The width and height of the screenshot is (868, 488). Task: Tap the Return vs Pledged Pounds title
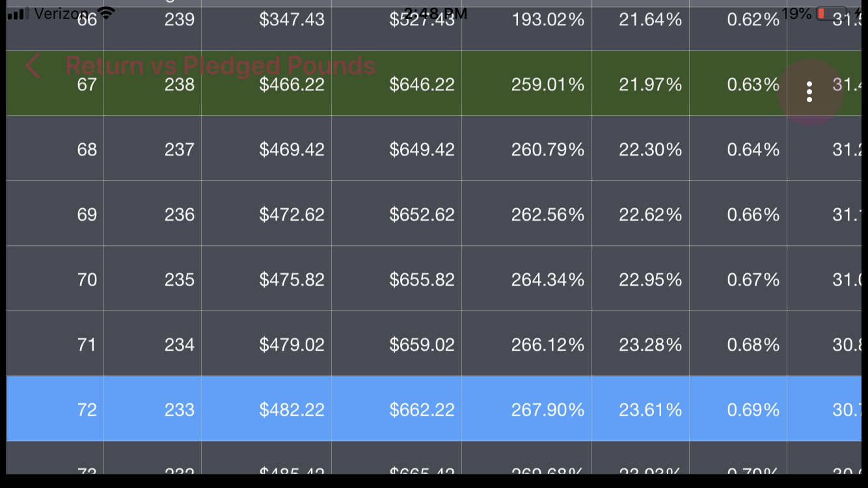pyautogui.click(x=220, y=66)
